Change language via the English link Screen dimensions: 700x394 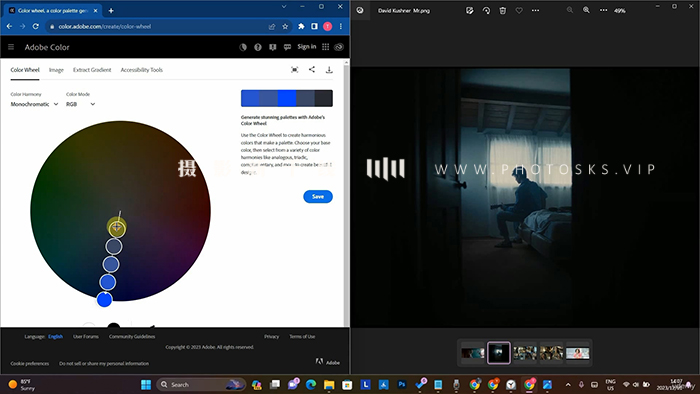pyautogui.click(x=55, y=336)
